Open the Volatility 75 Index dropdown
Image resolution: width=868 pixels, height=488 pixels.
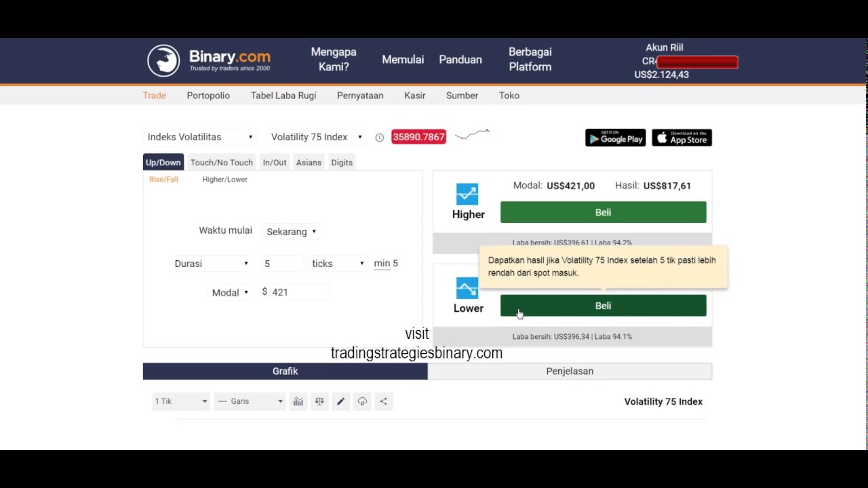(x=317, y=137)
